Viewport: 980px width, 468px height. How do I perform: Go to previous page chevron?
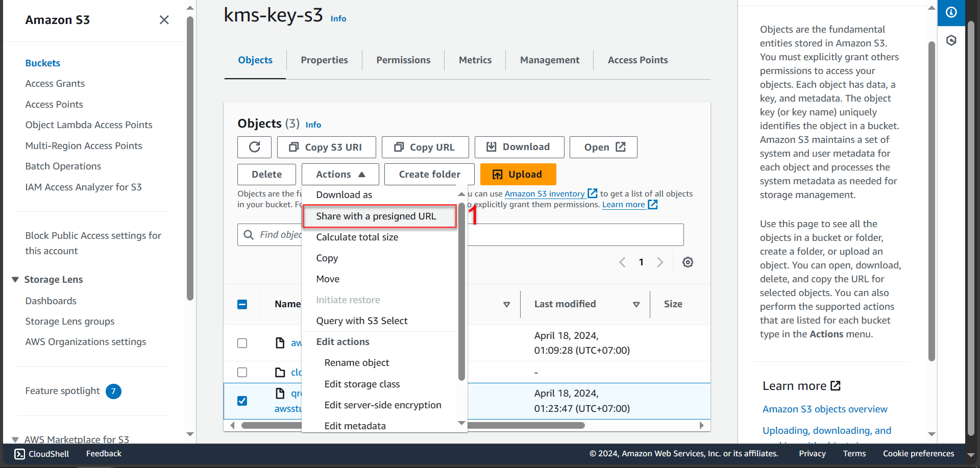[622, 262]
